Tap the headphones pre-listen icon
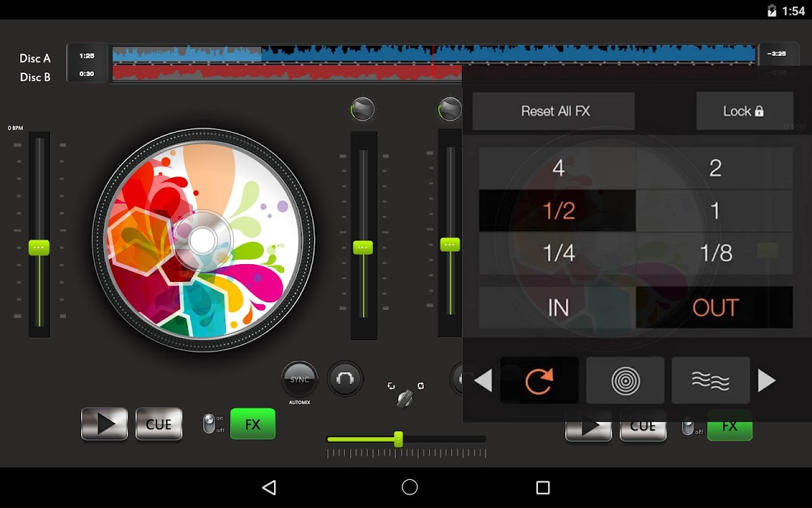 point(345,379)
